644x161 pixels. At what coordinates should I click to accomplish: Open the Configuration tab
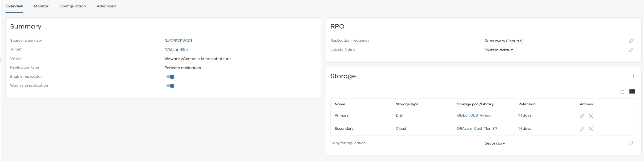pyautogui.click(x=73, y=6)
